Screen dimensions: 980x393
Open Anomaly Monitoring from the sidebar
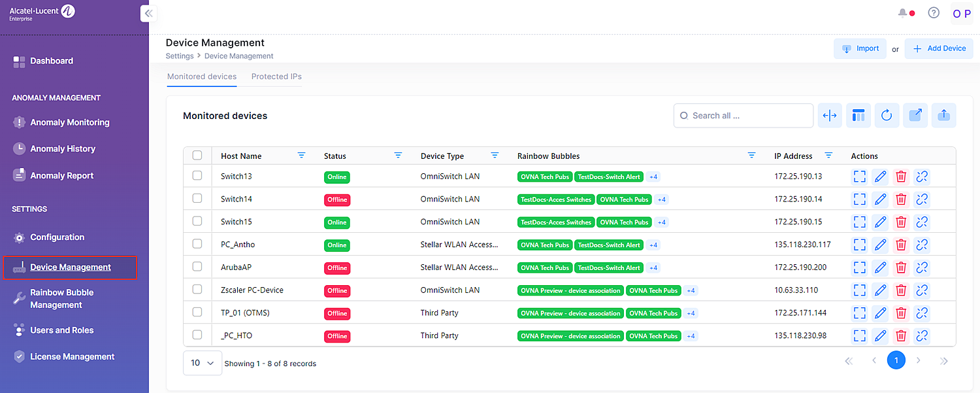(x=67, y=122)
